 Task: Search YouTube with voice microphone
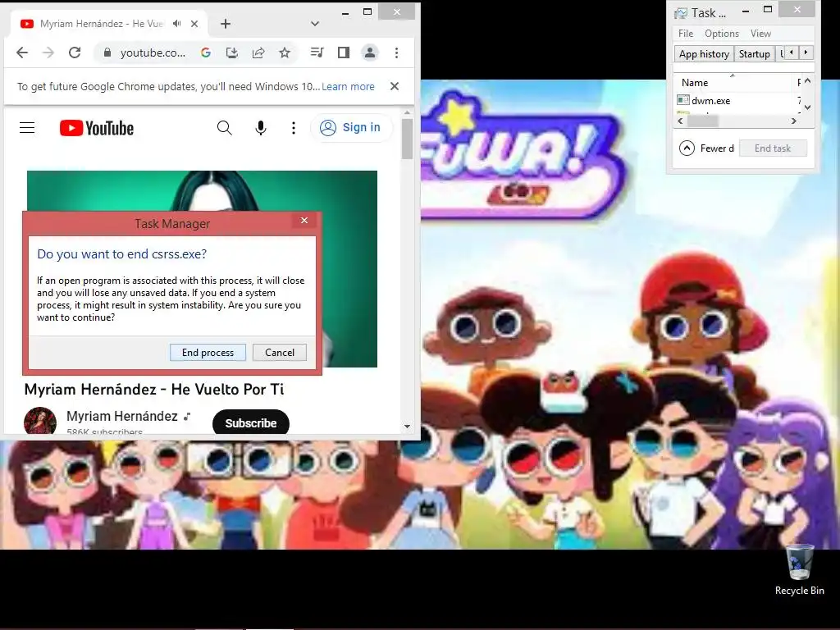click(261, 127)
